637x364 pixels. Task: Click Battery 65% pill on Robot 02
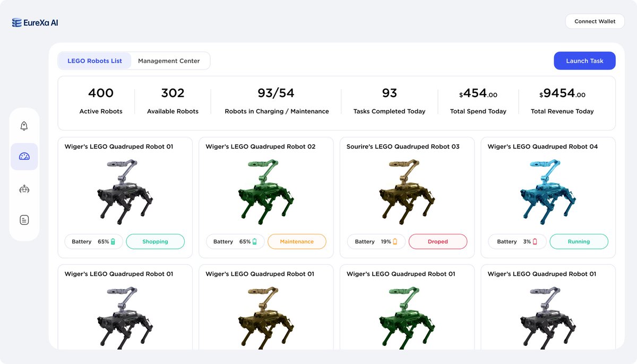pos(235,241)
